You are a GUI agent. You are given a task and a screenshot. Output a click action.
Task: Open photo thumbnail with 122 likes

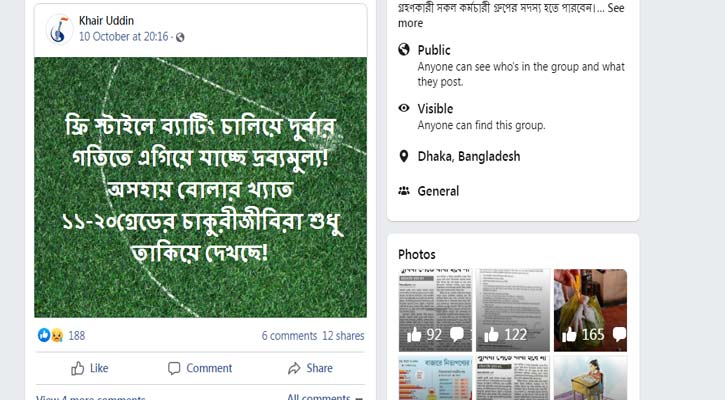[513, 310]
